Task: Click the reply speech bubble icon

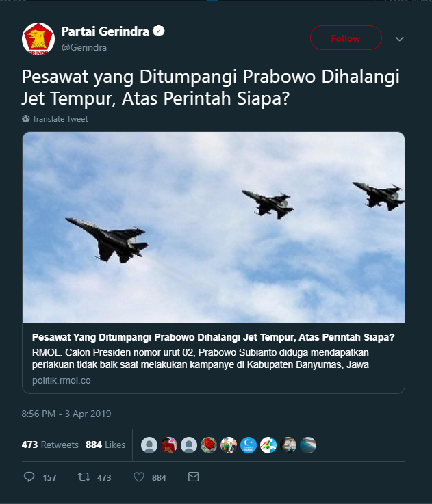Action: click(x=29, y=477)
